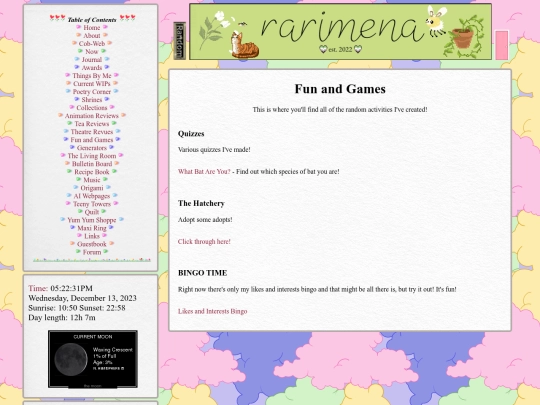The image size is (540, 405).
Task: Click the vertical Random button
Action: click(x=179, y=41)
